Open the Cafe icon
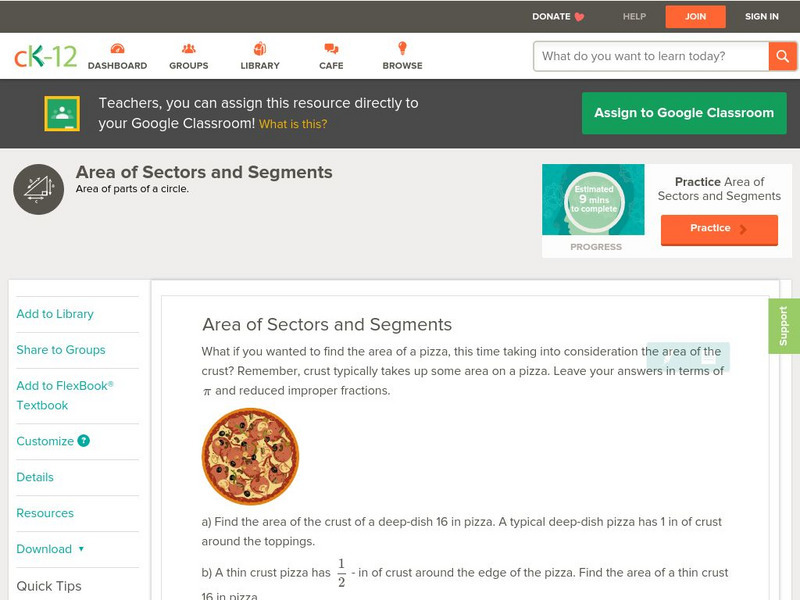Image resolution: width=800 pixels, height=600 pixels. pos(331,49)
